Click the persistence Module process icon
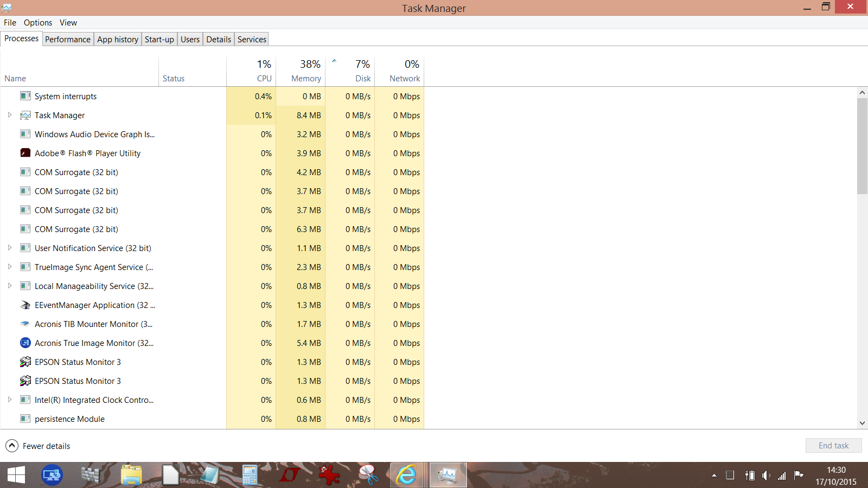 coord(25,419)
